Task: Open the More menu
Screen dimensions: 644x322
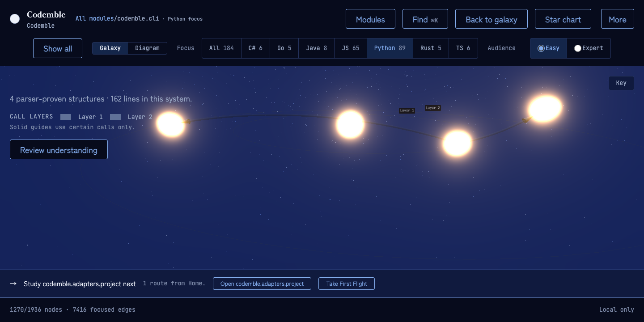Action: pos(617,19)
